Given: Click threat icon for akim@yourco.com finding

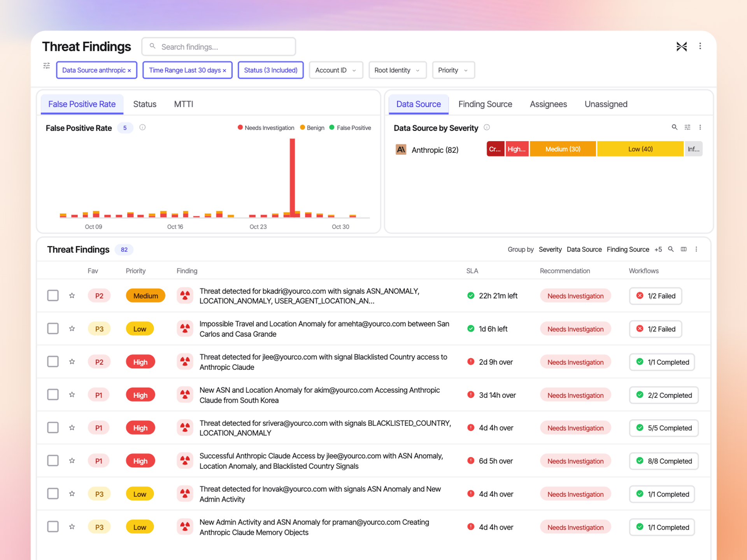Looking at the screenshot, I should (x=185, y=395).
